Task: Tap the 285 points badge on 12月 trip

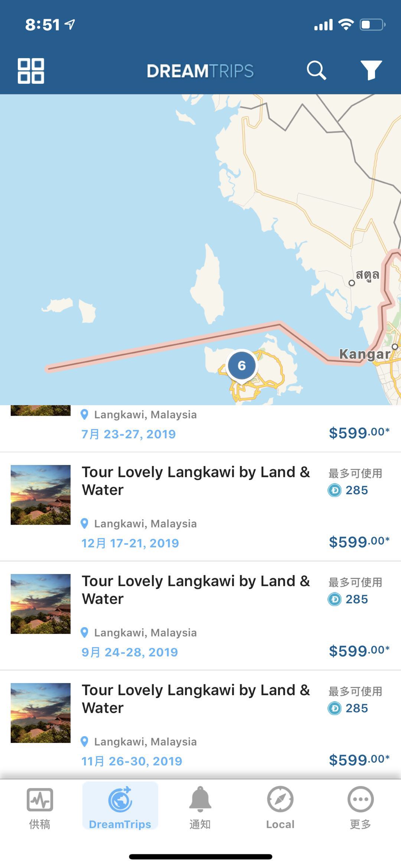Action: tap(348, 490)
